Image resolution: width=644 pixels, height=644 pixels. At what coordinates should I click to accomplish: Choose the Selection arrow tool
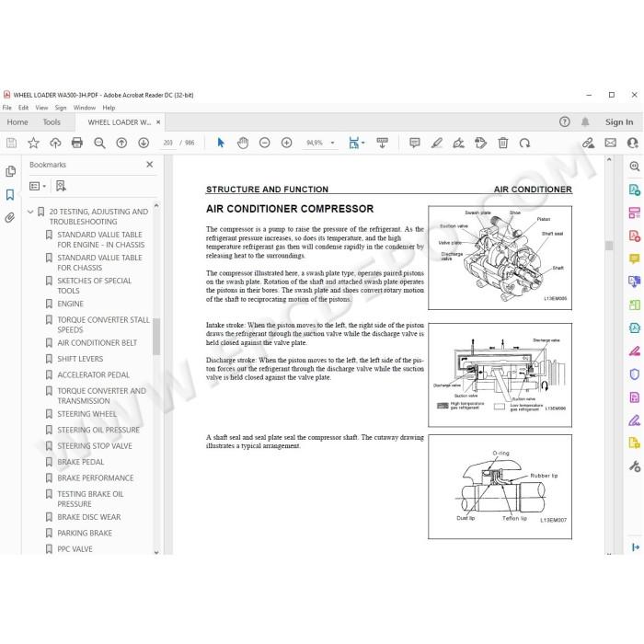pyautogui.click(x=221, y=143)
